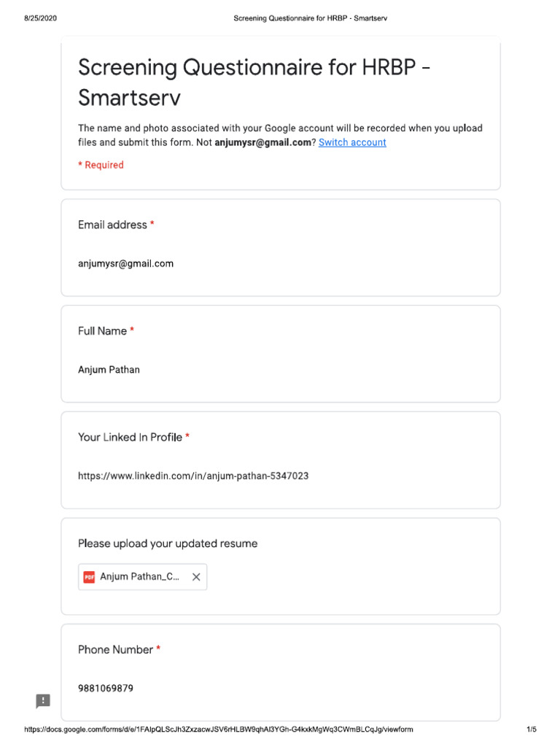
Task: Open the Anjum Pathan_C... attached file name
Action: coord(139,577)
